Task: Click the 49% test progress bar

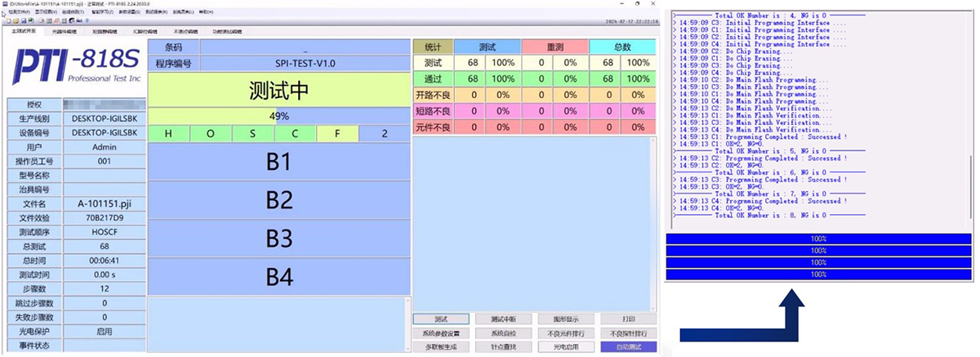Action: coord(279,116)
